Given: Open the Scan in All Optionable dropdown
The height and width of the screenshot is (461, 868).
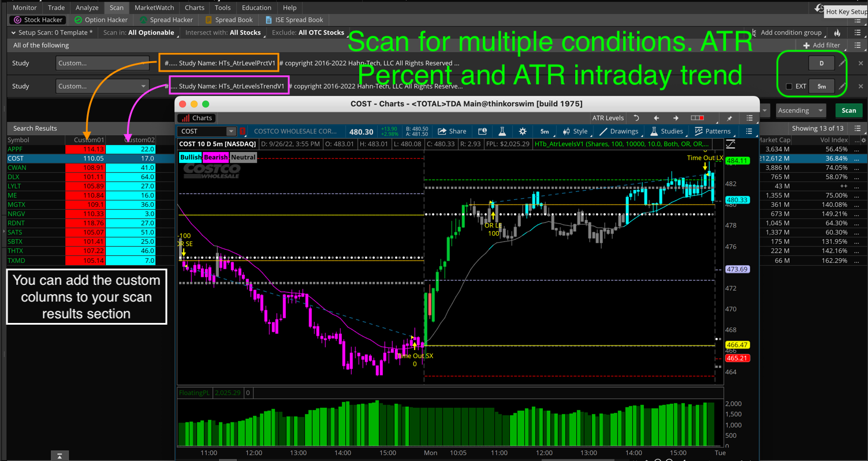Looking at the screenshot, I should click(141, 33).
